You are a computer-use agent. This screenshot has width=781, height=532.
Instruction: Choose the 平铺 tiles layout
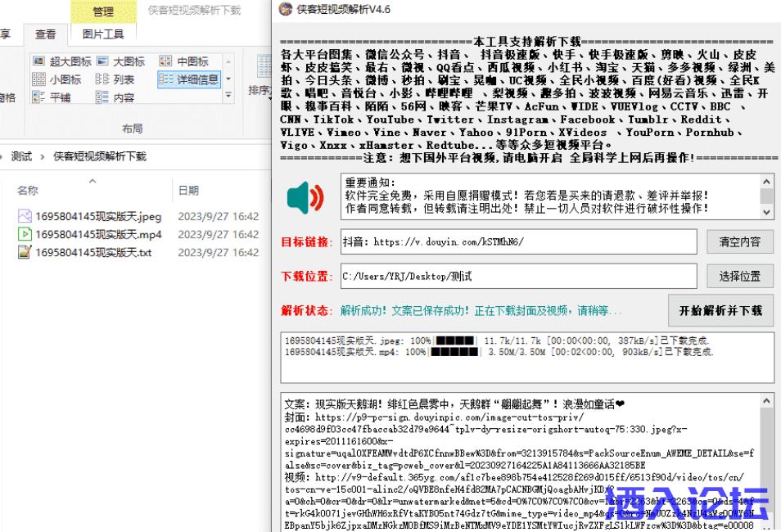coord(52,97)
